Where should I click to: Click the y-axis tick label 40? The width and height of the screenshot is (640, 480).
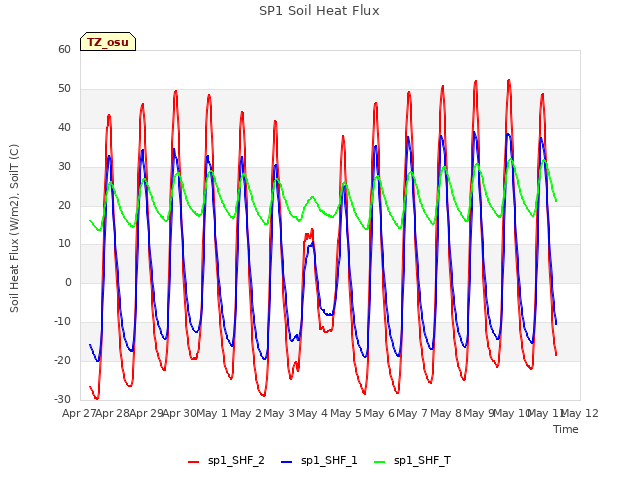tap(64, 127)
